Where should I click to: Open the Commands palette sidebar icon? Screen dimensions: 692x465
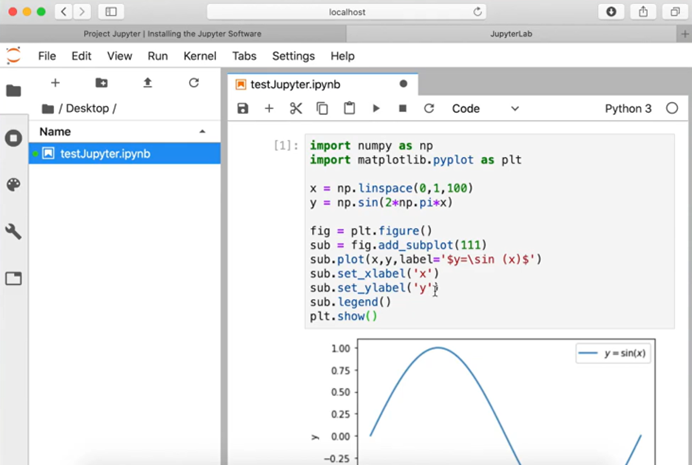tap(13, 185)
